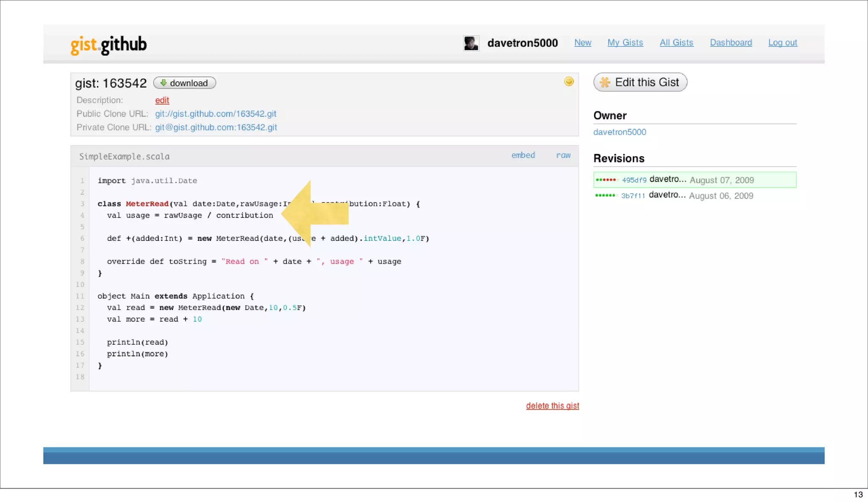Click the red edit link beside Description
This screenshot has height=502, width=868.
click(162, 100)
